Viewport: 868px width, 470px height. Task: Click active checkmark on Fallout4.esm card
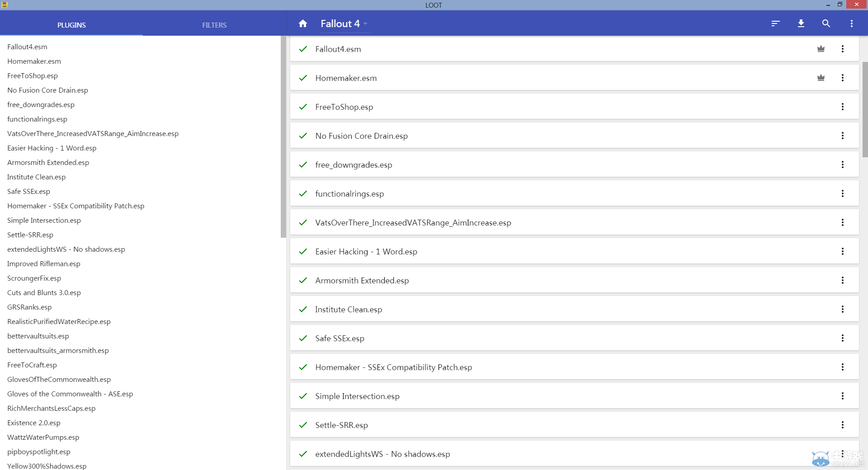point(303,49)
